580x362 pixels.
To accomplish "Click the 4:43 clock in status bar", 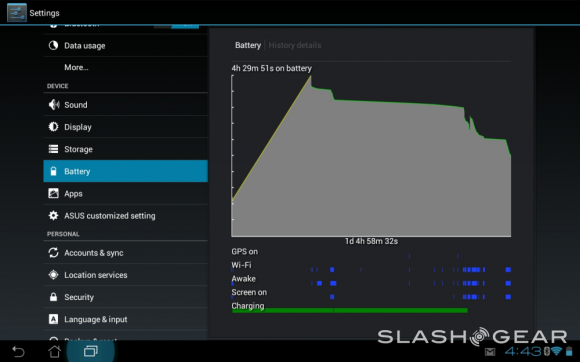I will [x=523, y=351].
